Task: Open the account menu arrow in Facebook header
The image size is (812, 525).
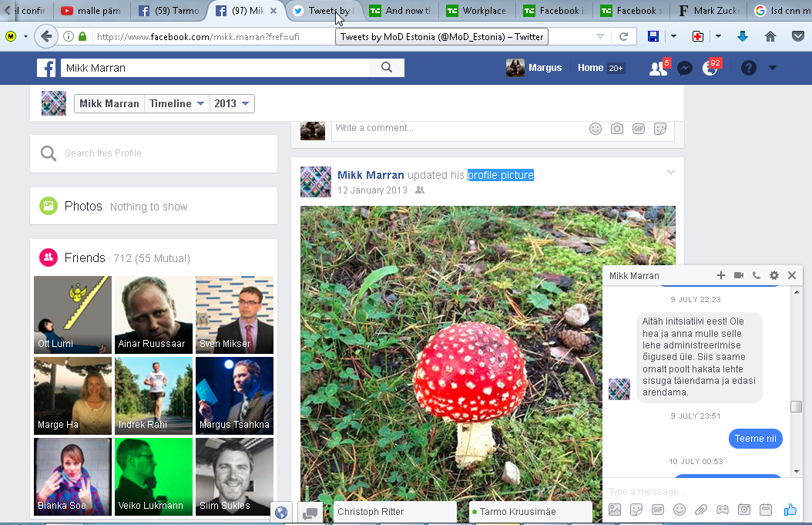Action: point(772,68)
